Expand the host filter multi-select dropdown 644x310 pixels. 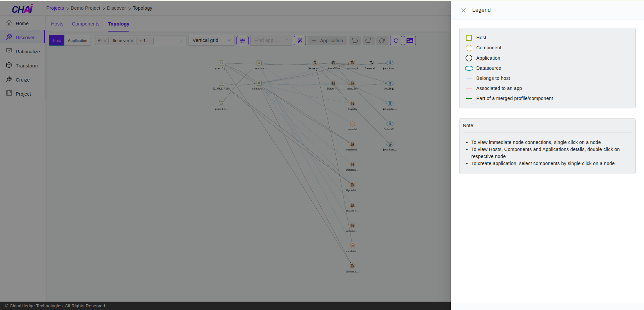(181, 41)
